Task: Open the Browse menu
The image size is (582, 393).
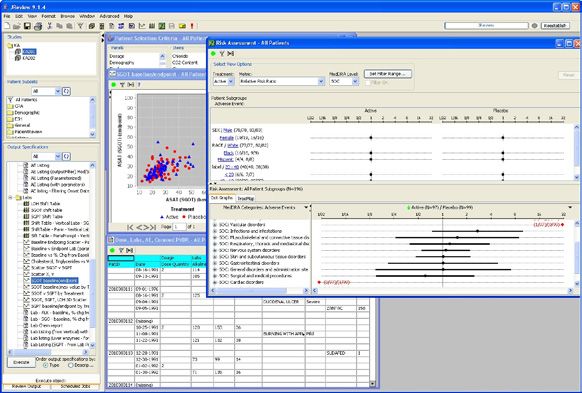Action: coord(68,16)
